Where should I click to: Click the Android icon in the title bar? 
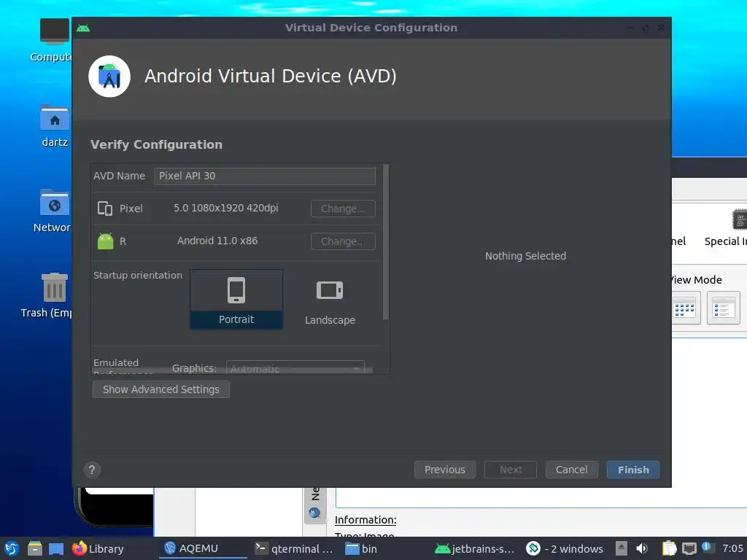[83, 28]
